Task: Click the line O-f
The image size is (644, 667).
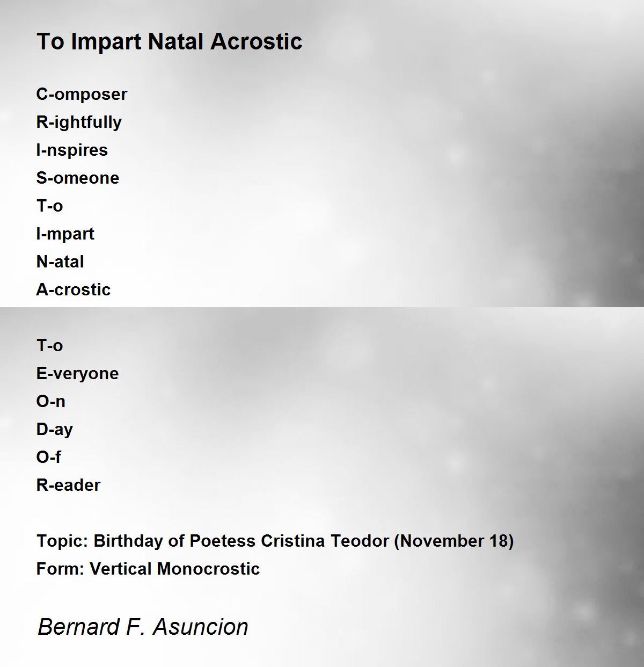Action: (x=49, y=457)
